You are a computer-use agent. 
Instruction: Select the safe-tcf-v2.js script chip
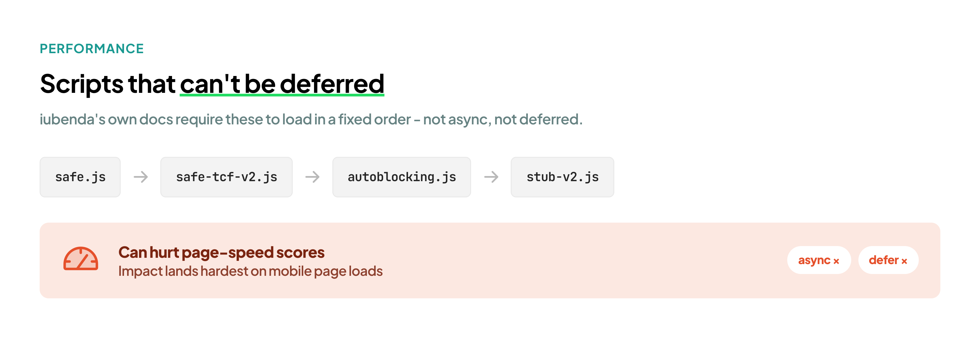[x=226, y=177]
